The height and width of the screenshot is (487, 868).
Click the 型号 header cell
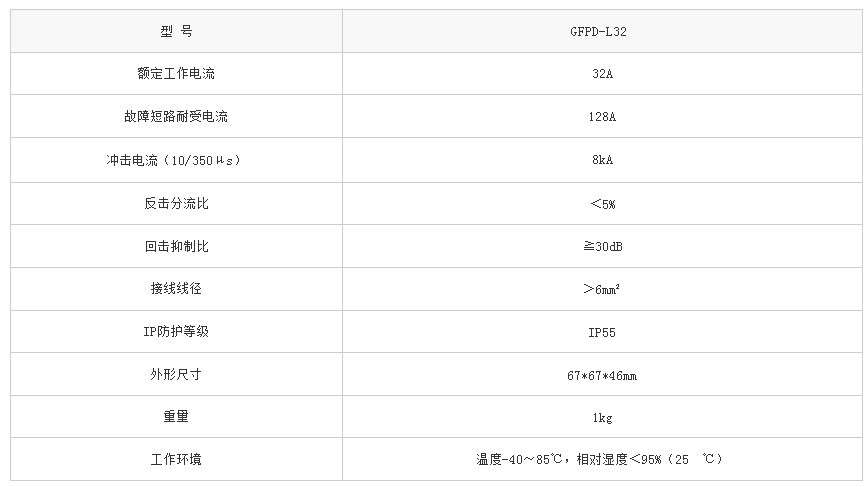tap(176, 31)
